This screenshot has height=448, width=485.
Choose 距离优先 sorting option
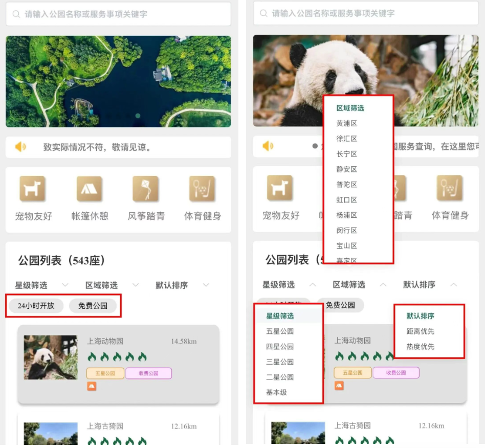pyautogui.click(x=420, y=331)
